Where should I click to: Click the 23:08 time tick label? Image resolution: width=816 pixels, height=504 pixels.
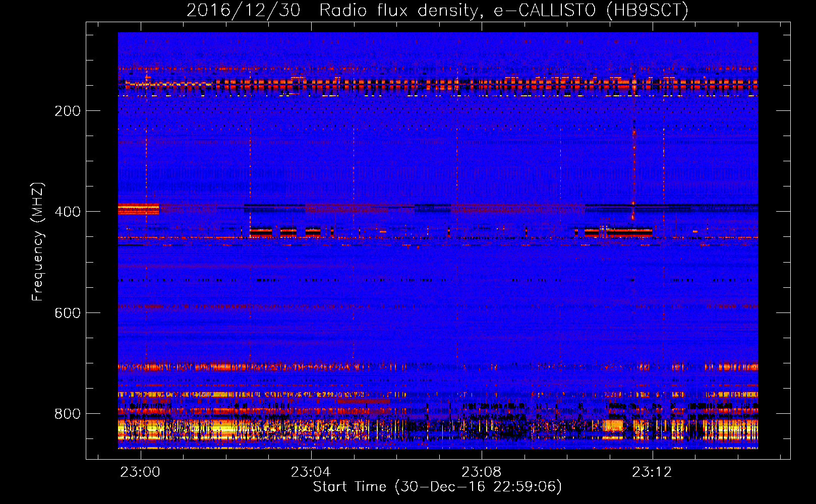click(482, 472)
